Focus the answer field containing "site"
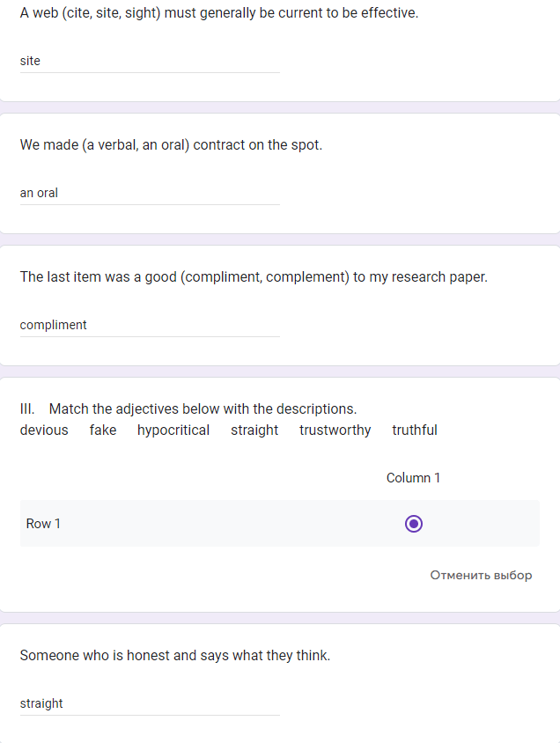This screenshot has width=560, height=743. point(150,61)
